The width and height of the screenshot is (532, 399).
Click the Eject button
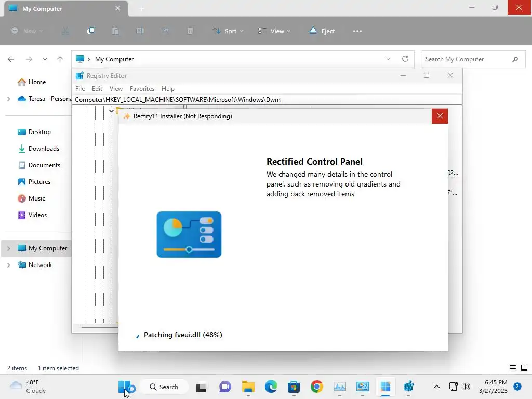[322, 31]
